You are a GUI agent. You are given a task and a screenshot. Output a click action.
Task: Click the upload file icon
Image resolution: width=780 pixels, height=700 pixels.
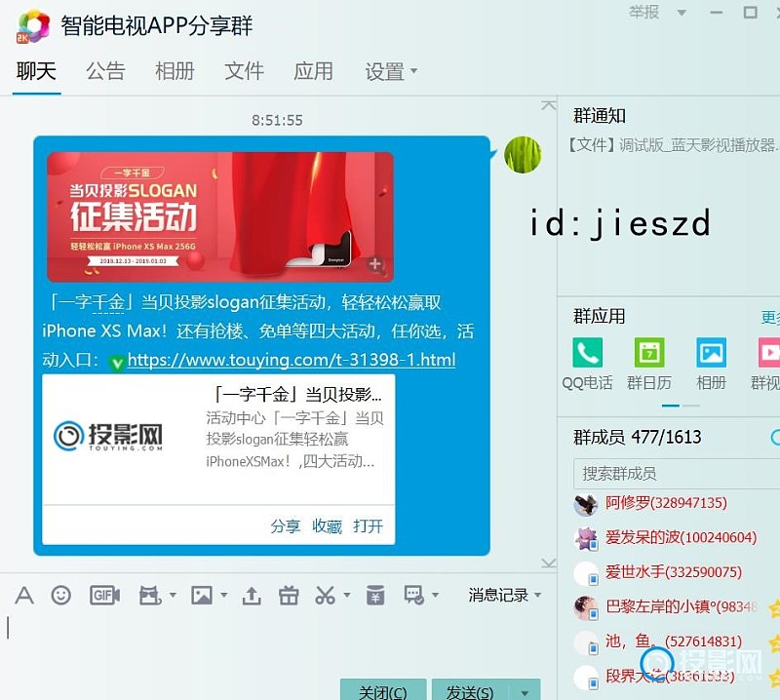(x=252, y=595)
